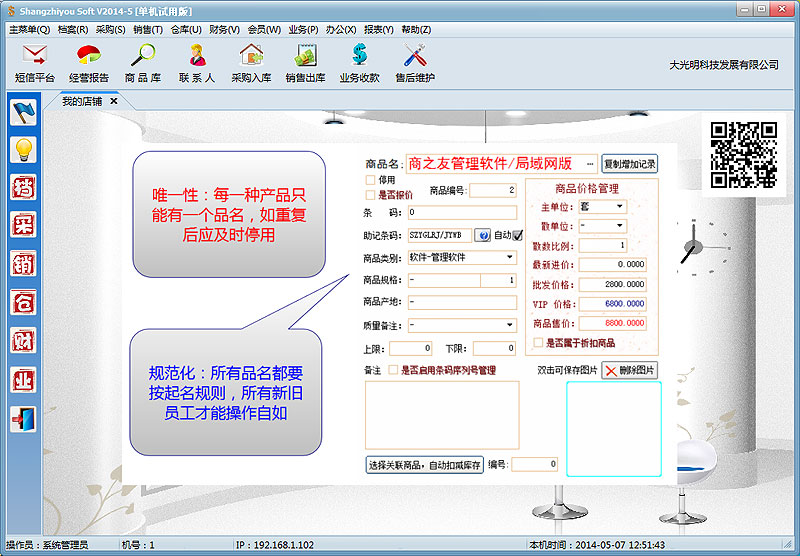Open the 商品库 product library magnifier icon
This screenshot has height=556, width=800.
pos(143,63)
